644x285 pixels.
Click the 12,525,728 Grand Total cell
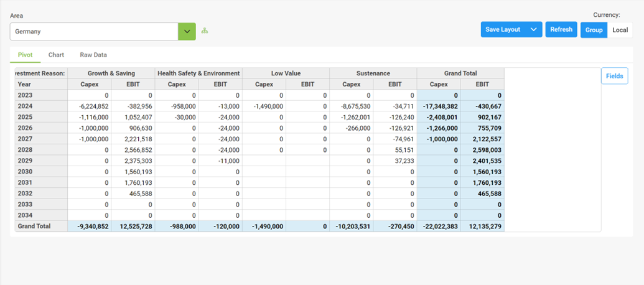click(133, 226)
